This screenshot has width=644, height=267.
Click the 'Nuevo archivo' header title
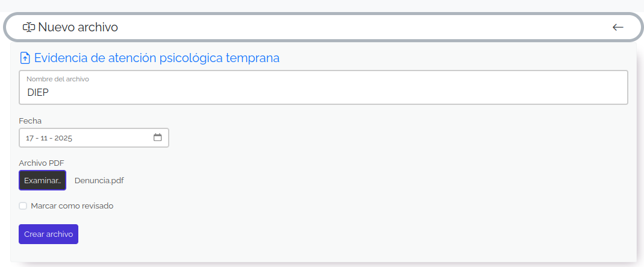tap(78, 27)
